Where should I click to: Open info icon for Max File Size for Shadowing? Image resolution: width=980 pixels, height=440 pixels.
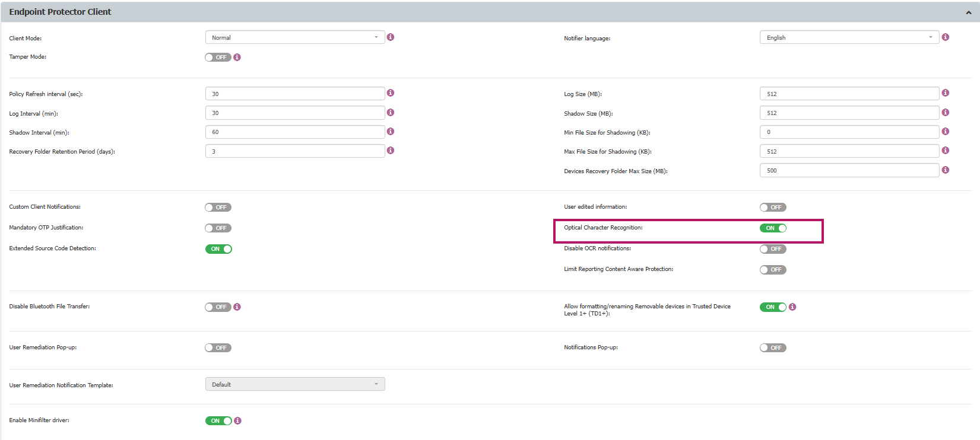[x=946, y=151]
